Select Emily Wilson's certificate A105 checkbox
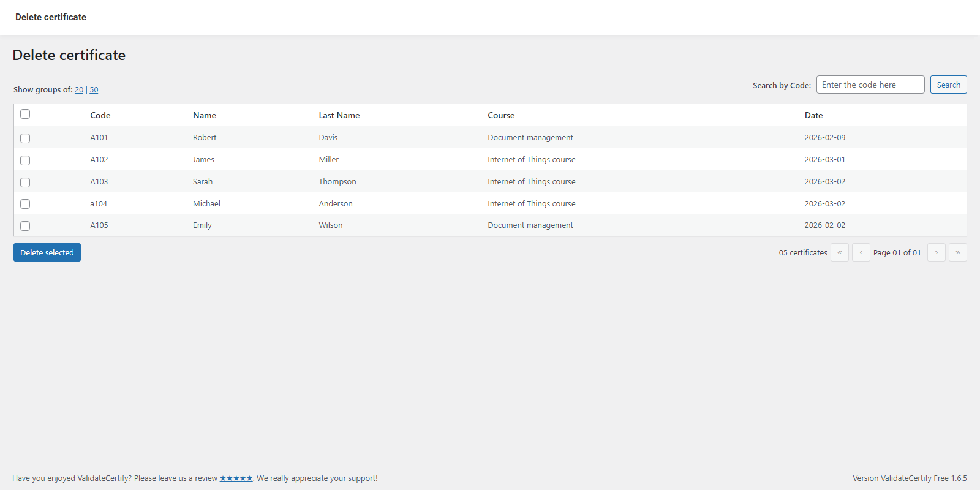980x490 pixels. (x=25, y=226)
